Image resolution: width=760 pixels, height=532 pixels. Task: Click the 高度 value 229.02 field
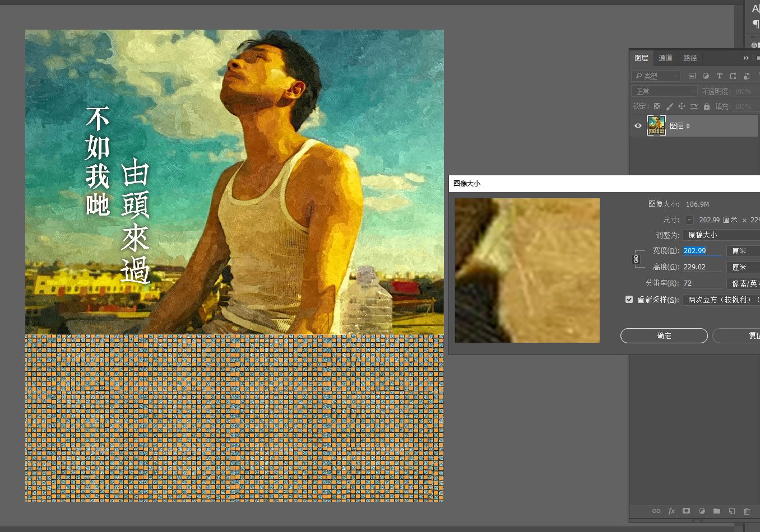point(702,267)
